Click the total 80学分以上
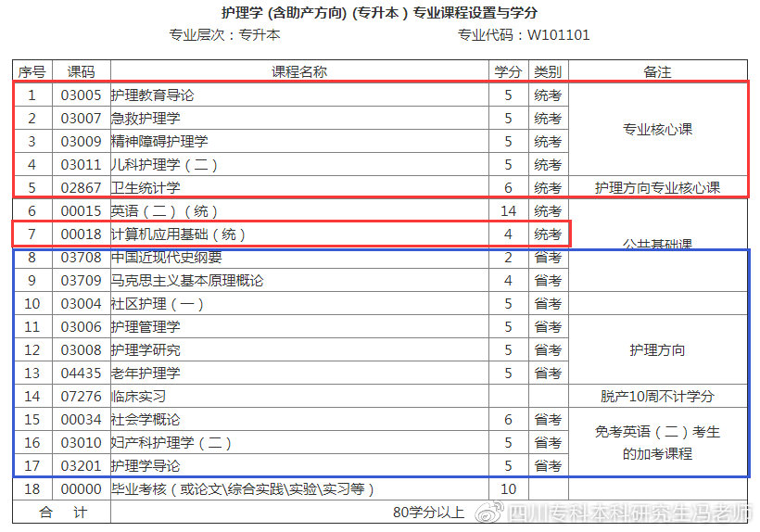The image size is (760, 532). tap(428, 513)
